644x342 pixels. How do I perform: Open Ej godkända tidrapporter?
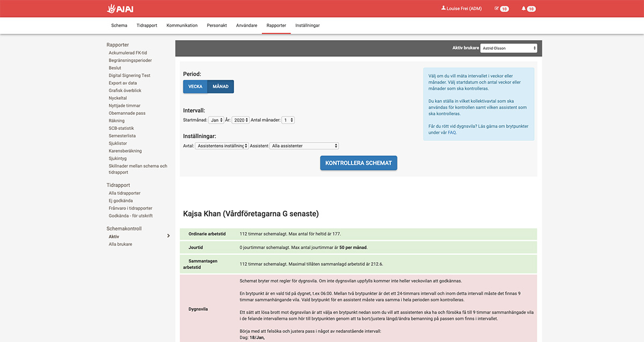pos(121,200)
